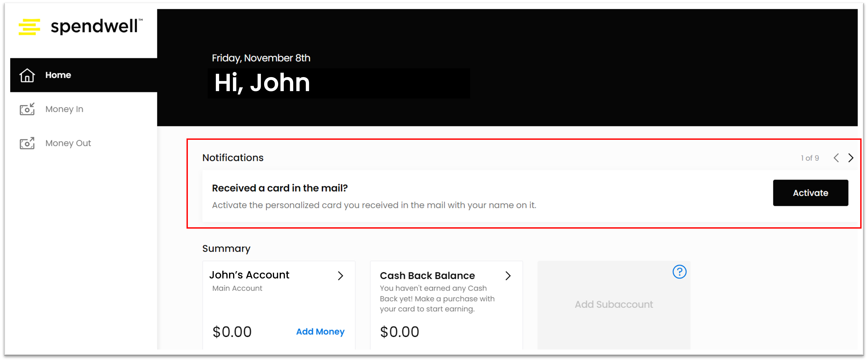Viewport: 868px width, 361px height.
Task: Click the spendwell wordmark text
Action: [x=94, y=26]
